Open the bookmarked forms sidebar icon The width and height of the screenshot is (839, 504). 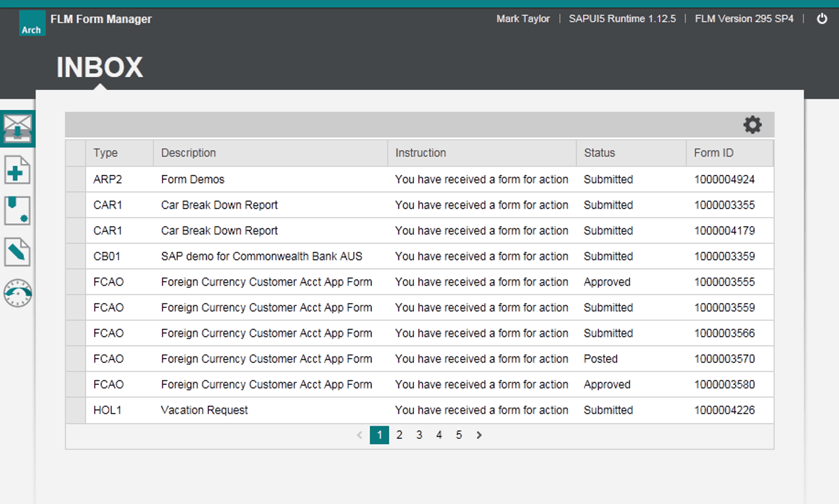click(17, 211)
